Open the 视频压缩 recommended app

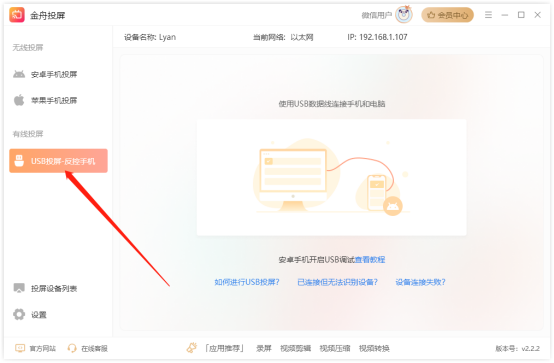(335, 349)
